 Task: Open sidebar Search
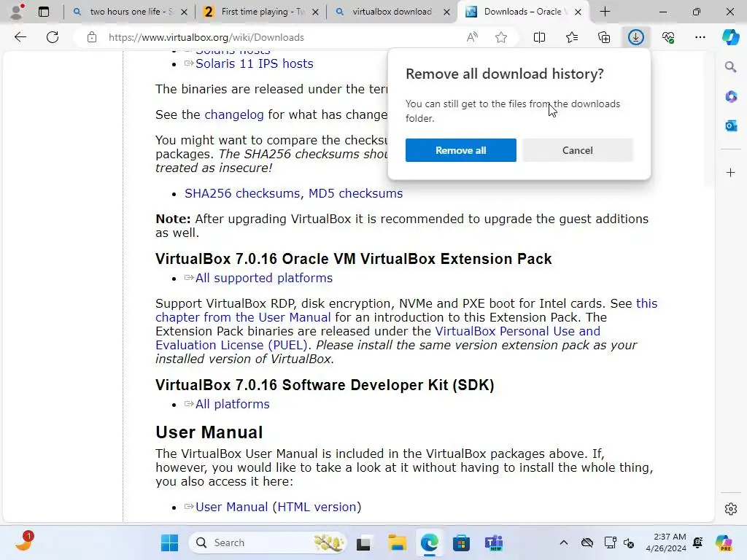click(731, 66)
